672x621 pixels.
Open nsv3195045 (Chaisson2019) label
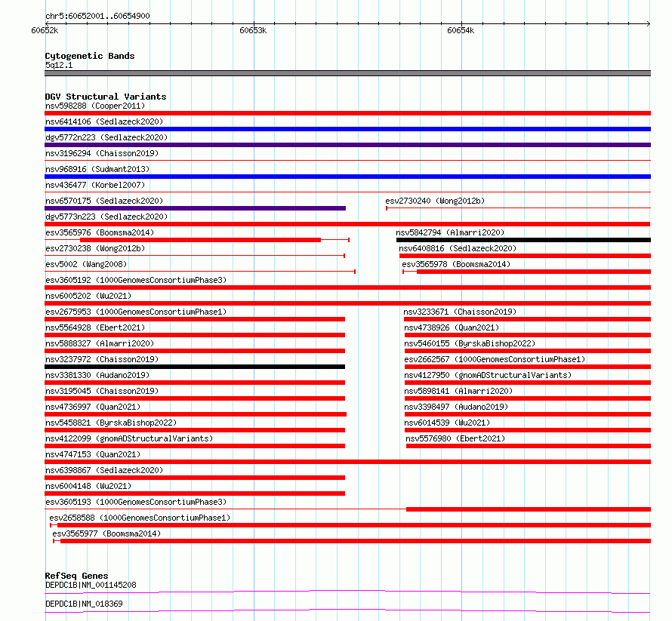click(102, 391)
